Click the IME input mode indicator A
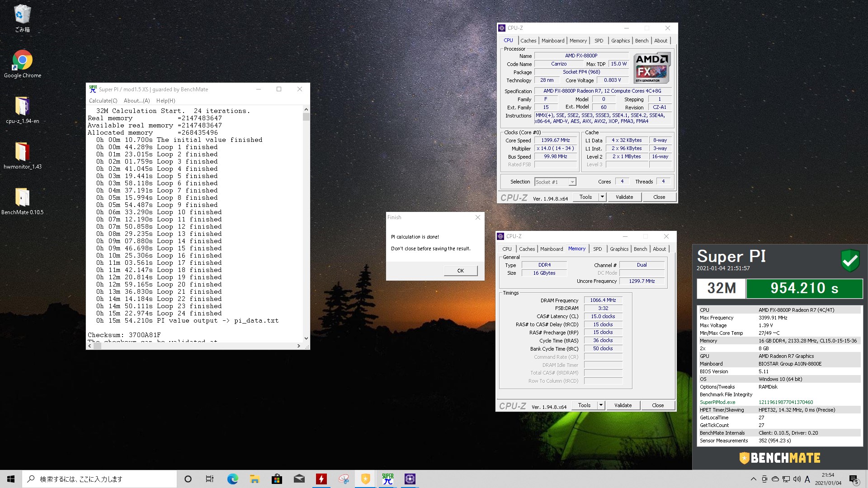 pyautogui.click(x=807, y=479)
